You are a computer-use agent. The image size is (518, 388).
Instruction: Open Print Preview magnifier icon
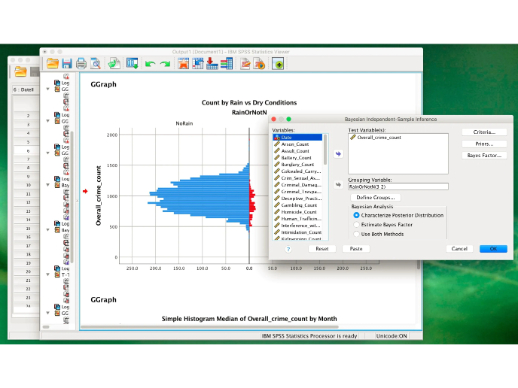pyautogui.click(x=96, y=63)
